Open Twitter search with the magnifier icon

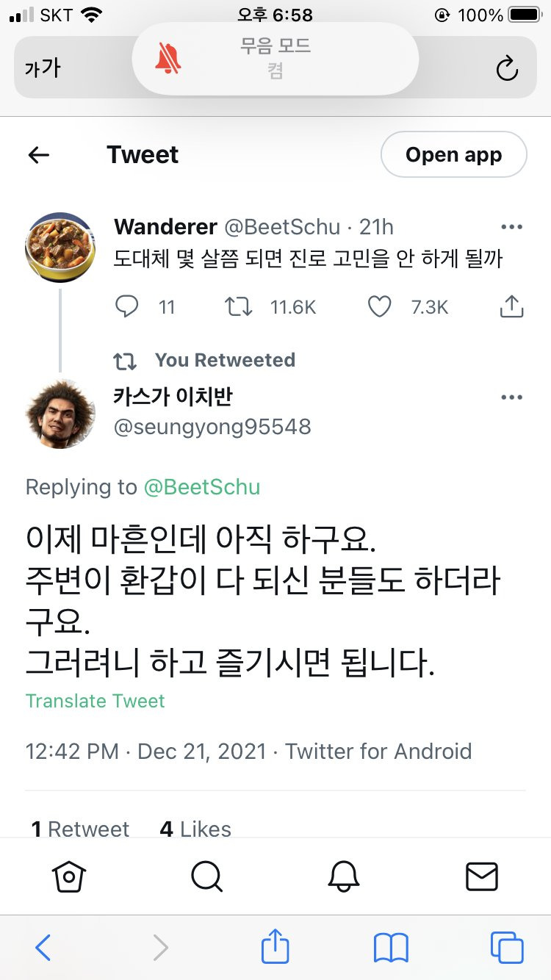[206, 876]
